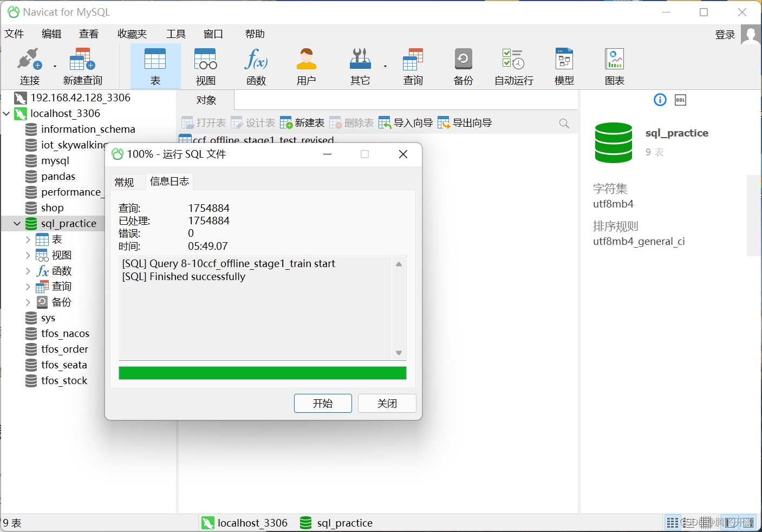
Task: Open the connection dropdown arrow
Action: (x=55, y=67)
